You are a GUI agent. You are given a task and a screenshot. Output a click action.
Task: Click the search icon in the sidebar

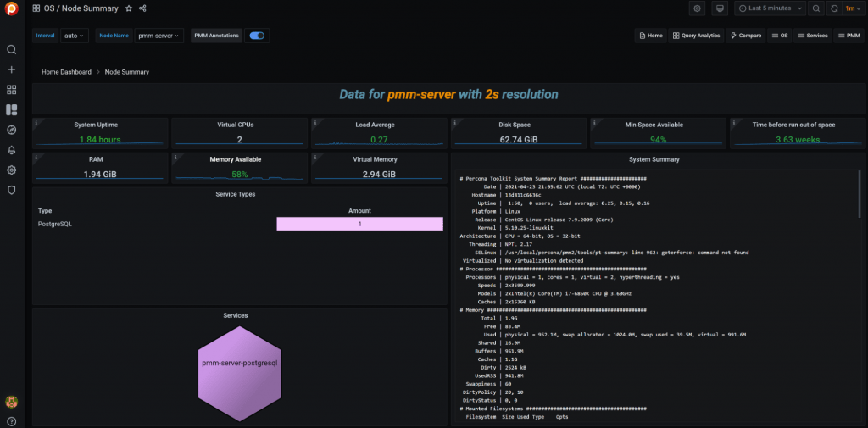(12, 50)
